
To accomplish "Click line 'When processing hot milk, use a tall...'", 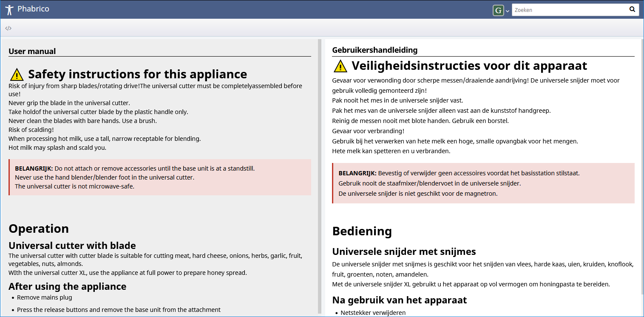I will point(105,139).
